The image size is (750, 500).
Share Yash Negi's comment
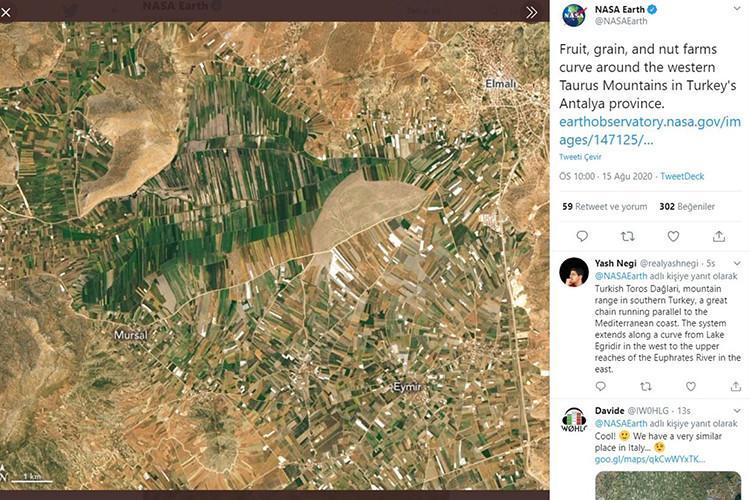(x=736, y=386)
